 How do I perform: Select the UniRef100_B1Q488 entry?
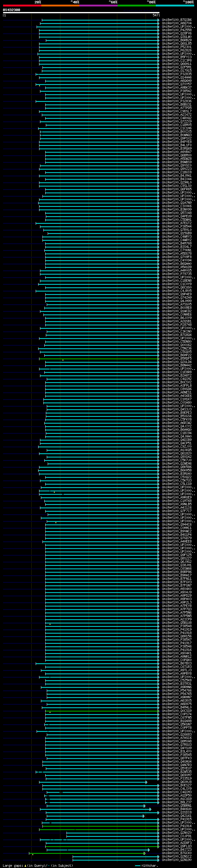coord(177,721)
